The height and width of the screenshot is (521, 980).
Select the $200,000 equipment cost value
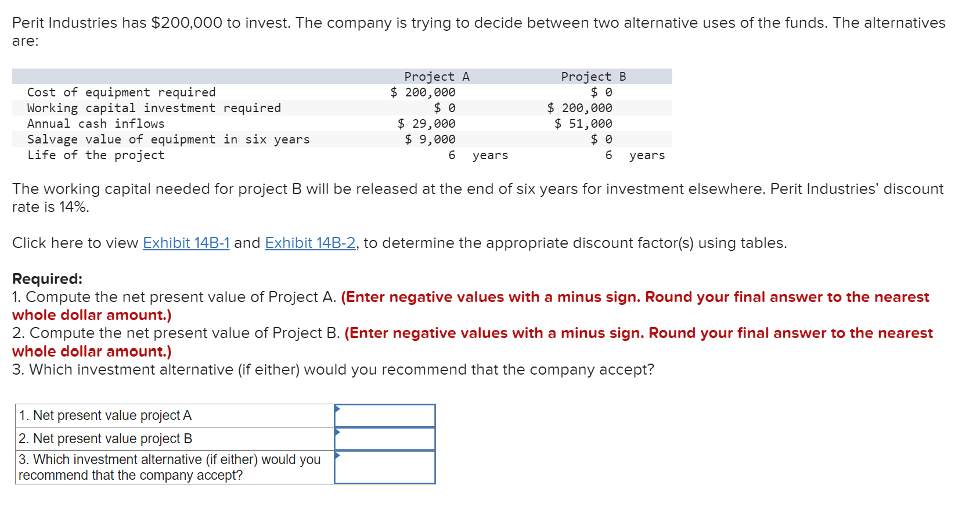(x=424, y=92)
